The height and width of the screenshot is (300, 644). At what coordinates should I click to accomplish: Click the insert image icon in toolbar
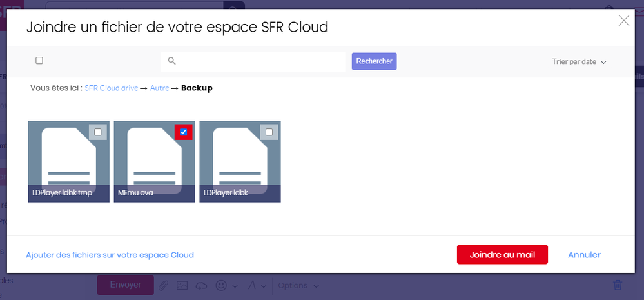pos(182,285)
